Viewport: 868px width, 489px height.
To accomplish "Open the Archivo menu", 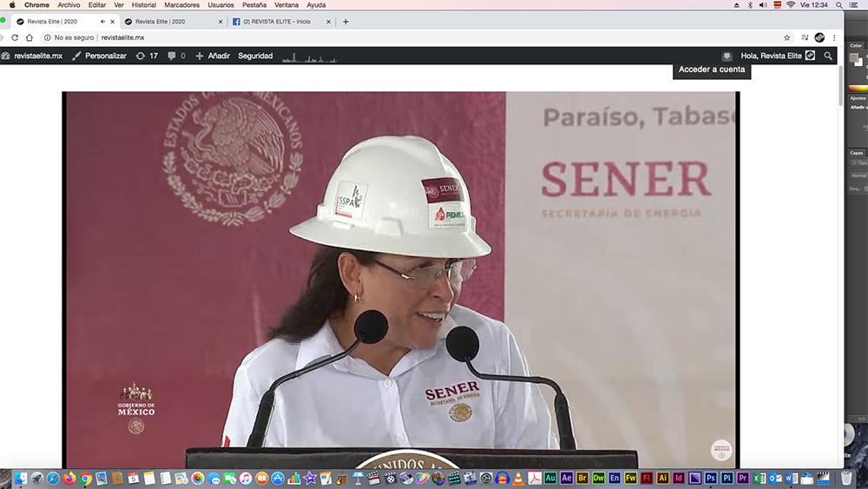I will [x=69, y=5].
